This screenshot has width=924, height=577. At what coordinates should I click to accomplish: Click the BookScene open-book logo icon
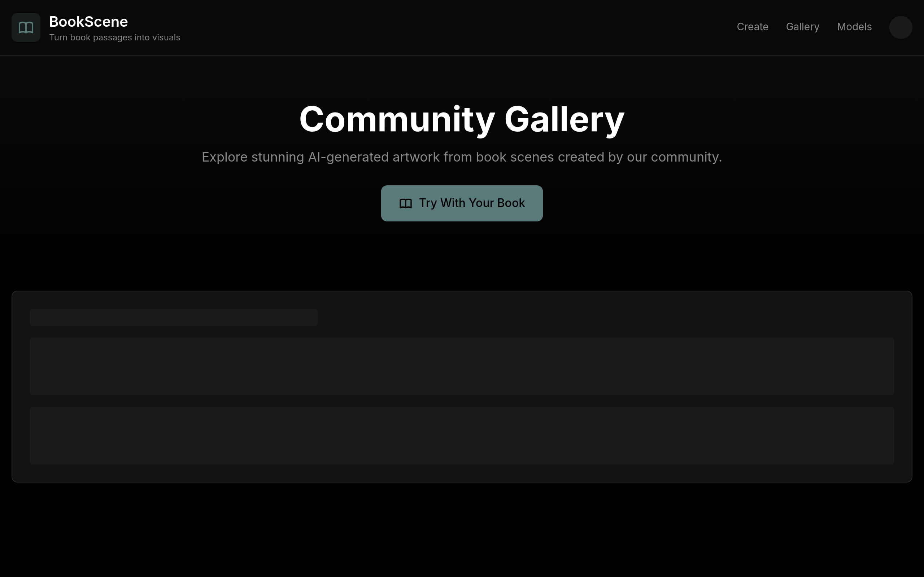point(26,27)
